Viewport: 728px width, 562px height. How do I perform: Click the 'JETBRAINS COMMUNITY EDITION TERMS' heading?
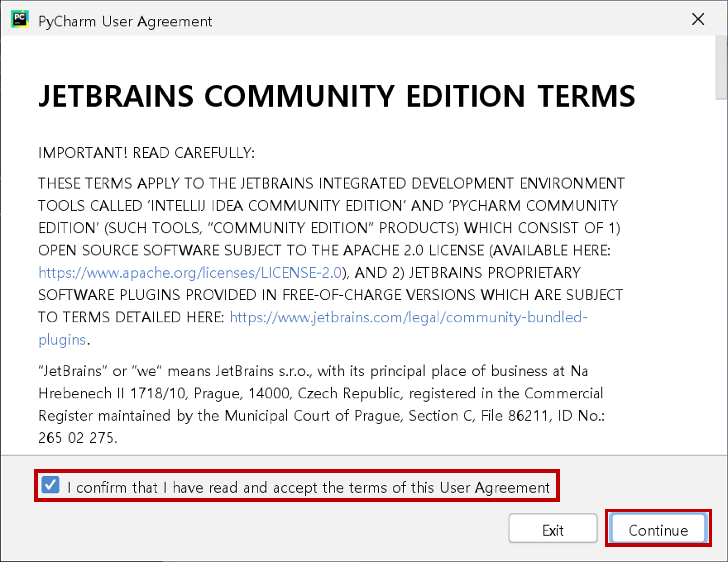[337, 96]
